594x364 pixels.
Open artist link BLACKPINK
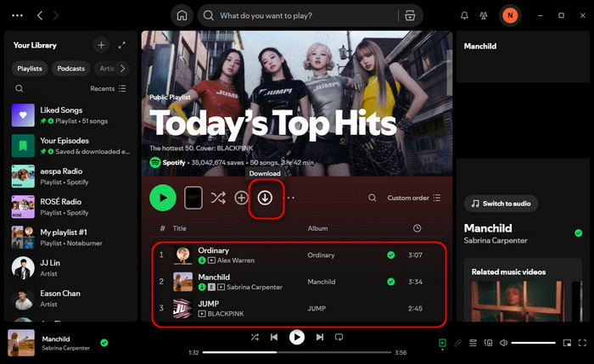226,314
